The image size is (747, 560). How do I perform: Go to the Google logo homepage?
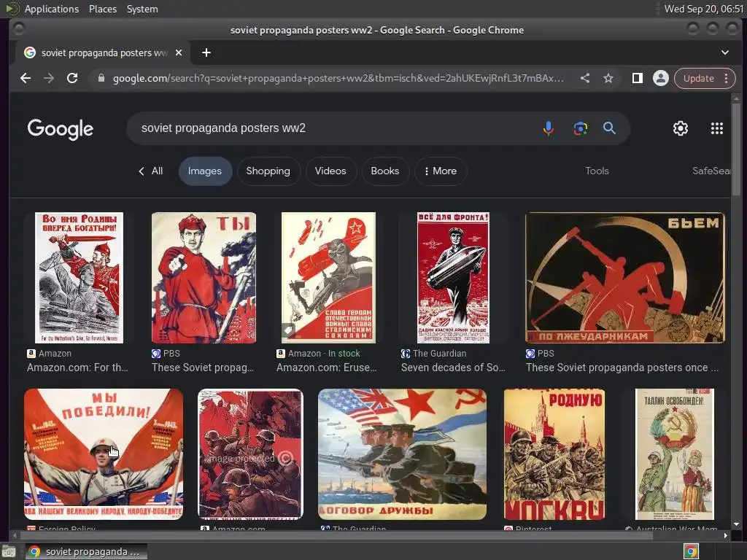(61, 129)
